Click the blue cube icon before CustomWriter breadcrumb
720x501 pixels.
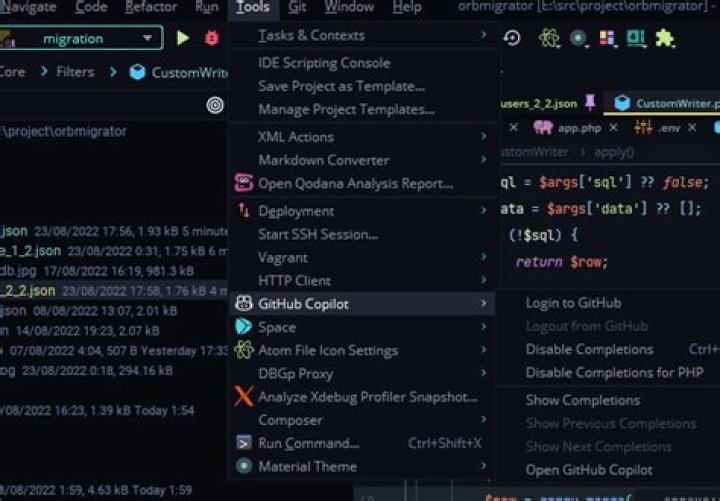coord(137,72)
